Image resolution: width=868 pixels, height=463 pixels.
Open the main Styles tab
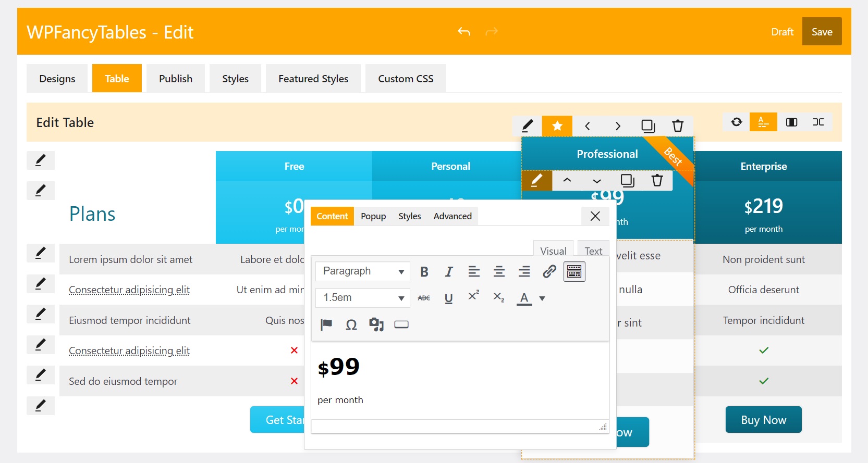point(235,79)
